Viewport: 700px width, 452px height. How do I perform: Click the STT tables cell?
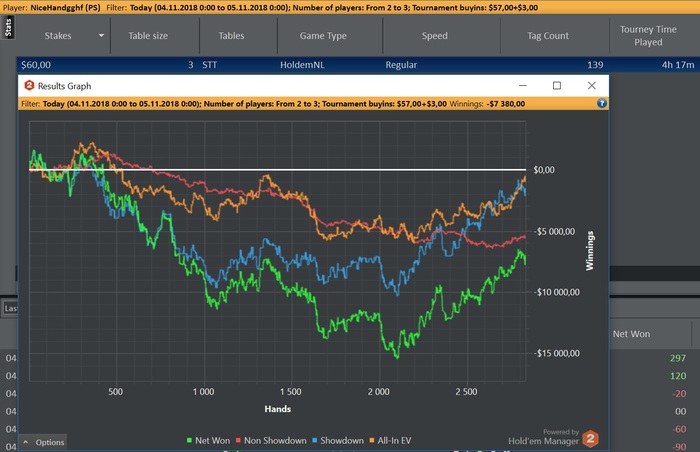(x=209, y=65)
